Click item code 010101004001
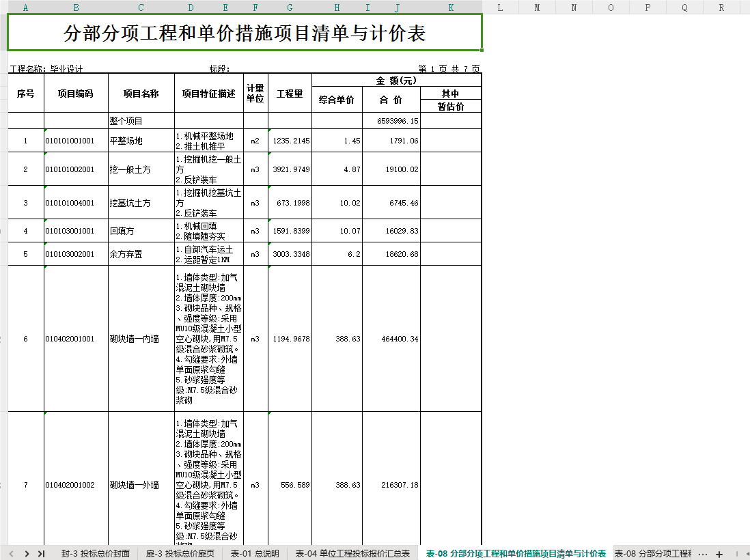Screen dimensions: 750x560 (x=76, y=203)
